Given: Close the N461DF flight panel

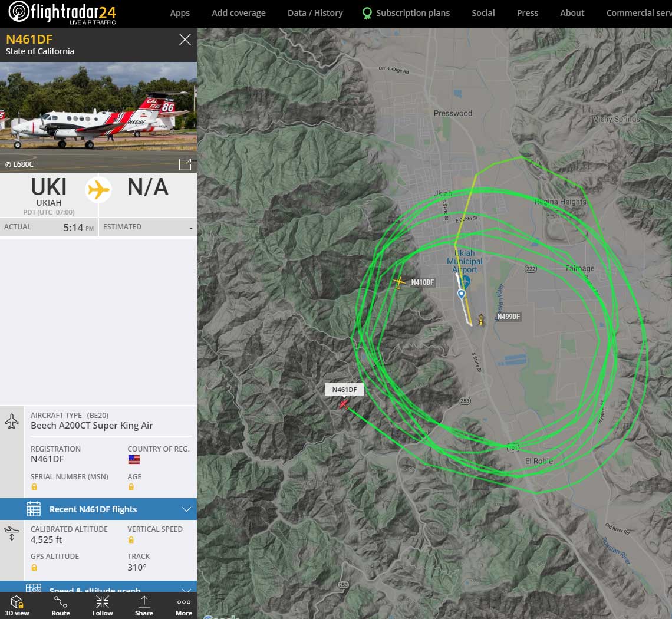Looking at the screenshot, I should (185, 39).
